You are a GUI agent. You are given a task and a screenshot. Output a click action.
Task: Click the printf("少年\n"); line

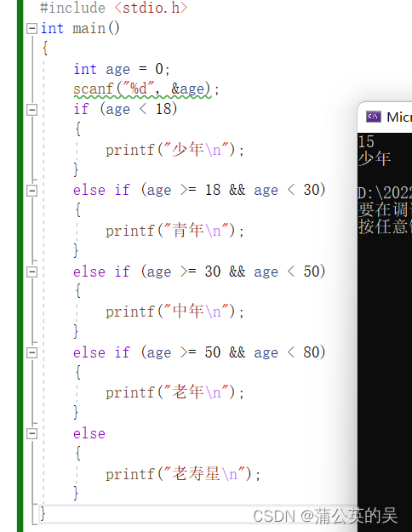click(175, 150)
